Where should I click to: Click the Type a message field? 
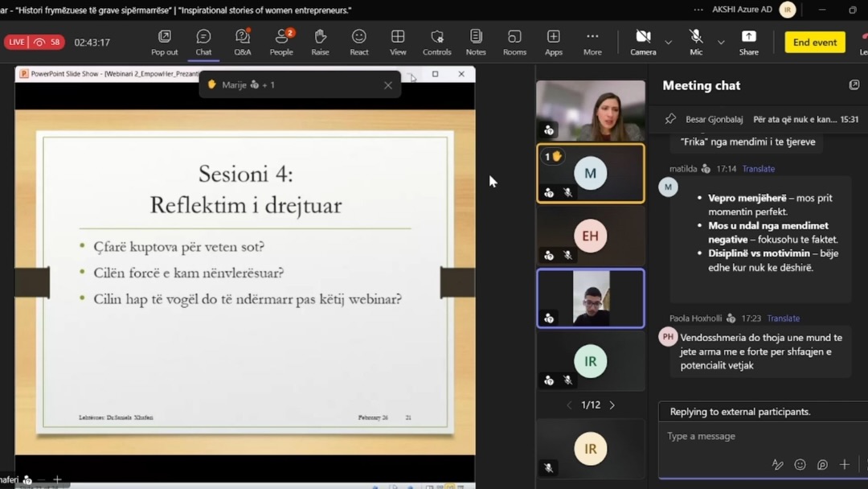[x=731, y=436]
